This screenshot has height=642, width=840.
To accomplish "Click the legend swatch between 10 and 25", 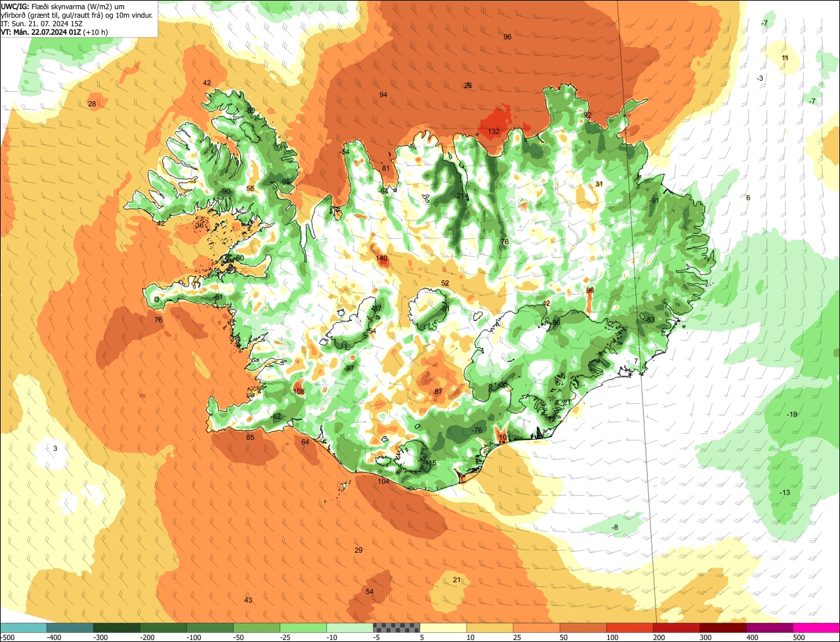I will (490, 627).
